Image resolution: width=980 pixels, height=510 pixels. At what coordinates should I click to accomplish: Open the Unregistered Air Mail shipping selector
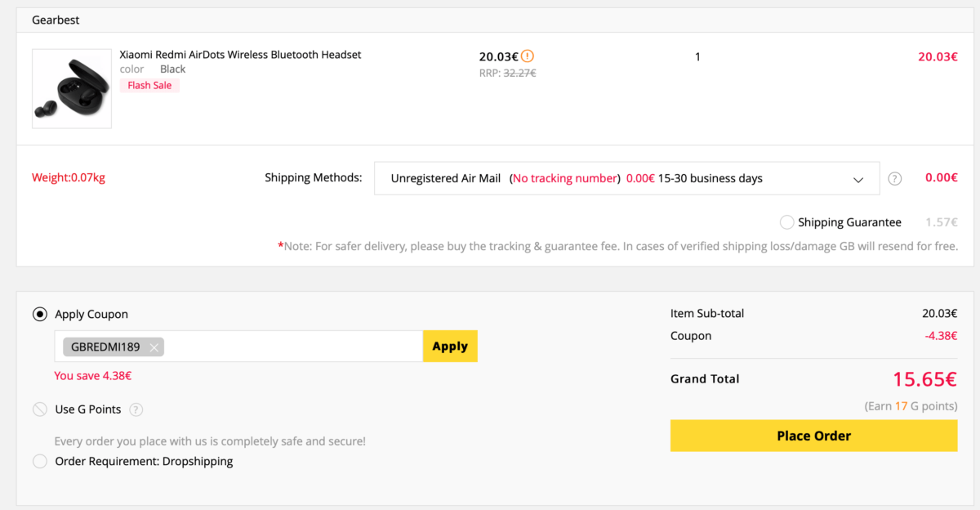(x=627, y=178)
